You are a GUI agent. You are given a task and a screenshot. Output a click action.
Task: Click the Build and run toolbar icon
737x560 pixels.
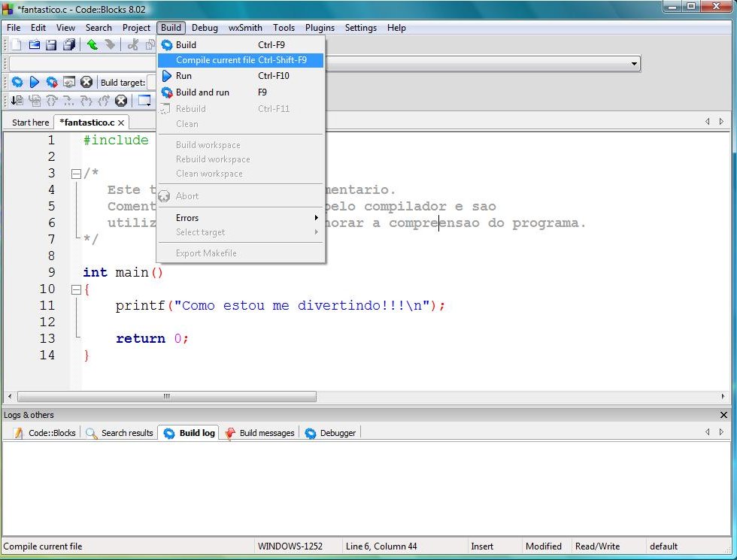pyautogui.click(x=52, y=82)
